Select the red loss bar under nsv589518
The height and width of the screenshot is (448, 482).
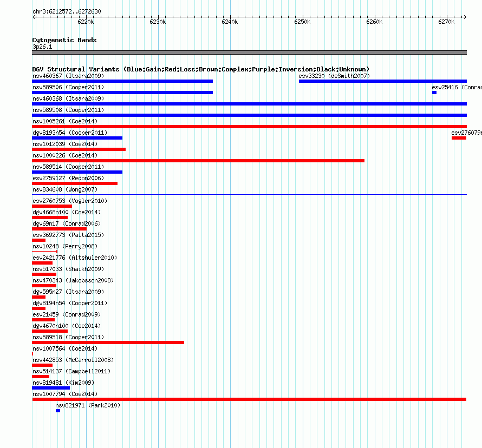point(108,342)
